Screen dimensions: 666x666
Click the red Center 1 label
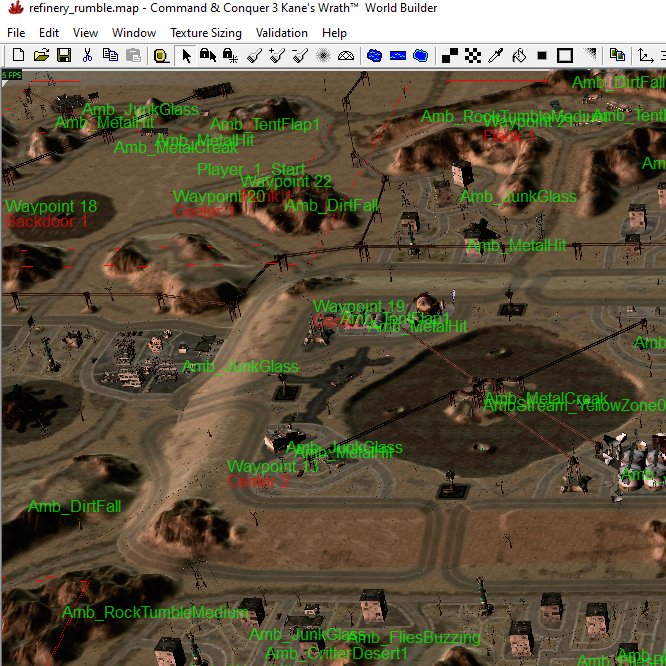click(204, 211)
